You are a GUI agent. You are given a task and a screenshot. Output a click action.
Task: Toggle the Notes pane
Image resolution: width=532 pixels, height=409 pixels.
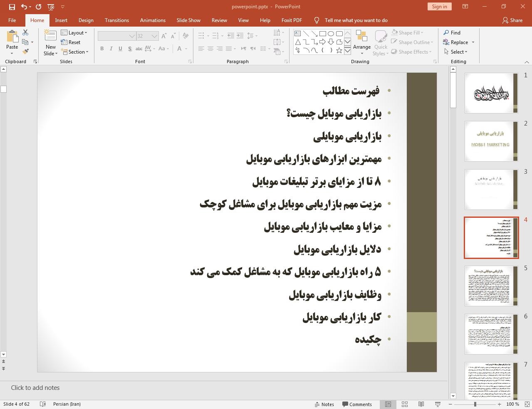[x=324, y=404]
